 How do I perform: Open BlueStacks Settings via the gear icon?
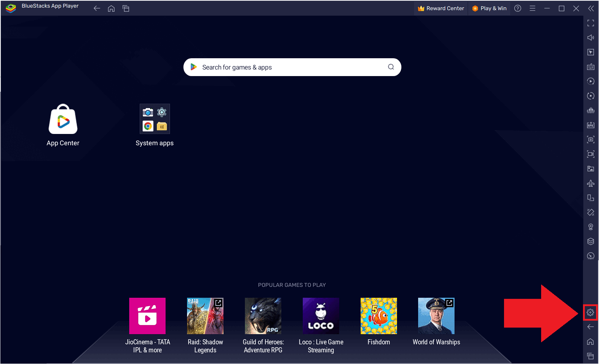pos(590,312)
